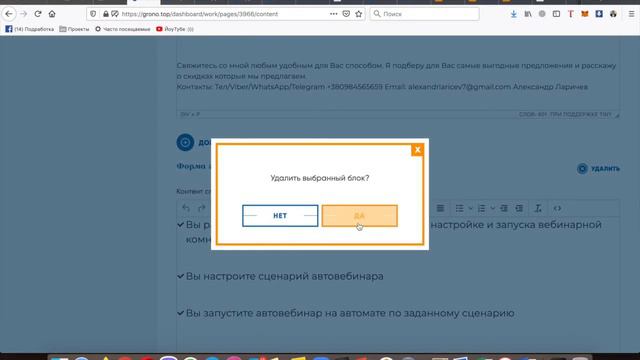Click the padlock site info icon
This screenshot has width=640, height=360.
(106, 14)
